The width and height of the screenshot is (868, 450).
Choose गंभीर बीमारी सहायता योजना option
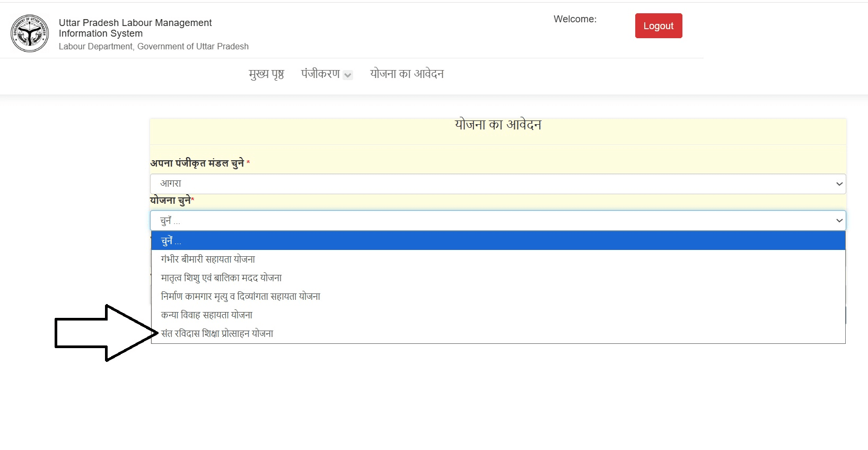tap(208, 259)
